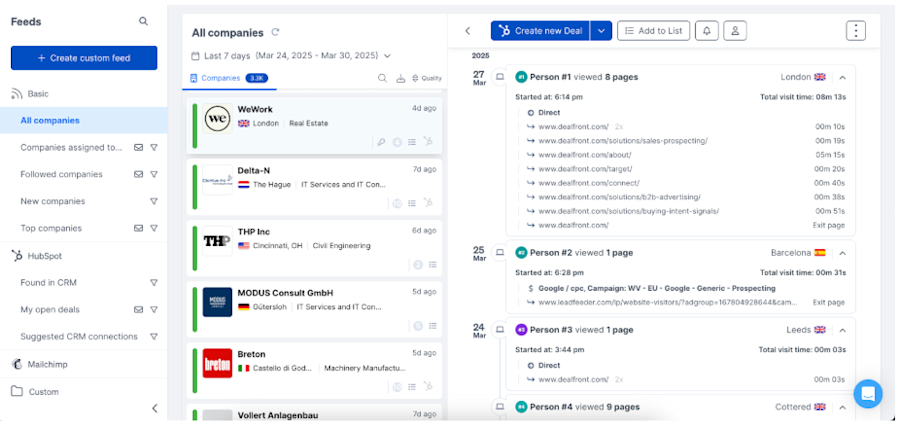
Task: Click the HubSpot icon on Breton card
Action: tap(428, 386)
